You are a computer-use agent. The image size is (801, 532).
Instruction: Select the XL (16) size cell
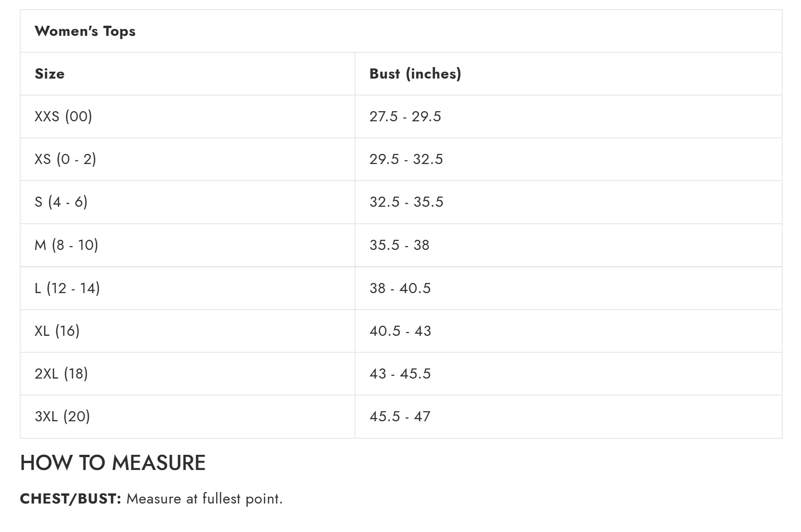point(57,331)
